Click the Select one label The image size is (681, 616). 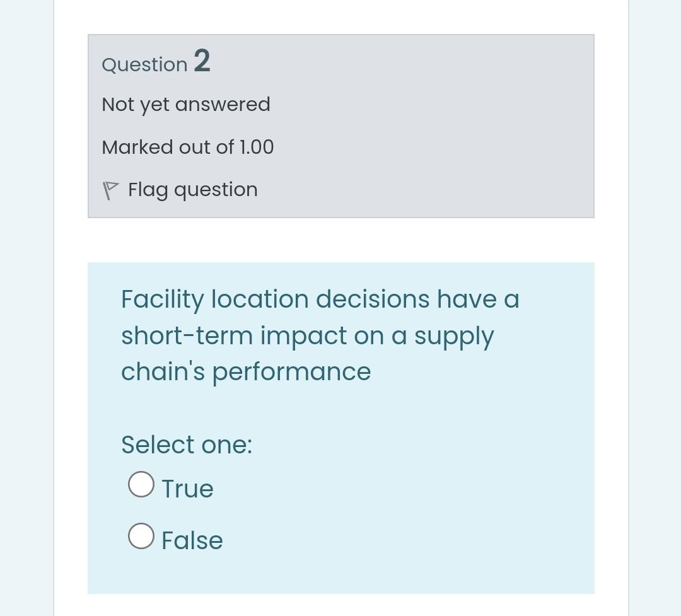pyautogui.click(x=187, y=445)
